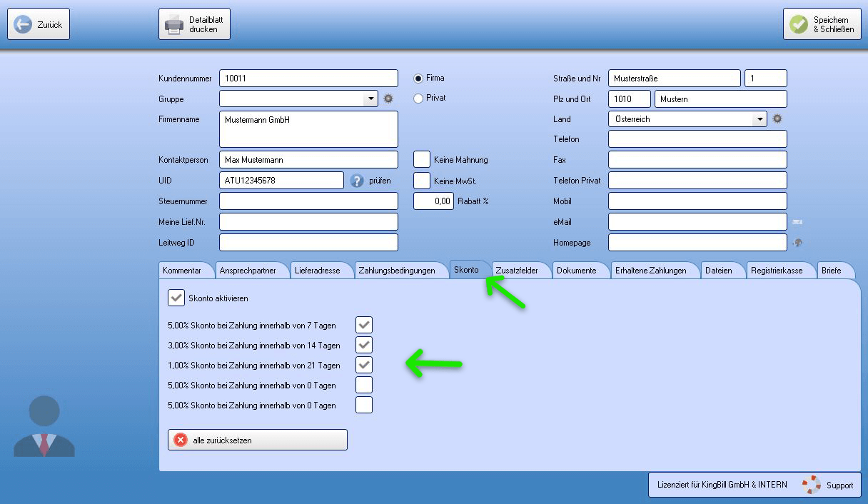Open the Land dropdown list
This screenshot has width=868, height=504.
coord(759,119)
